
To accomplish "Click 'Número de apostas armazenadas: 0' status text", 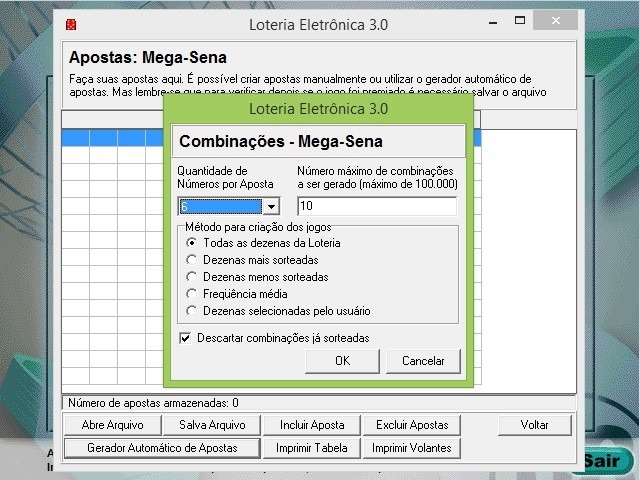I will [x=153, y=403].
